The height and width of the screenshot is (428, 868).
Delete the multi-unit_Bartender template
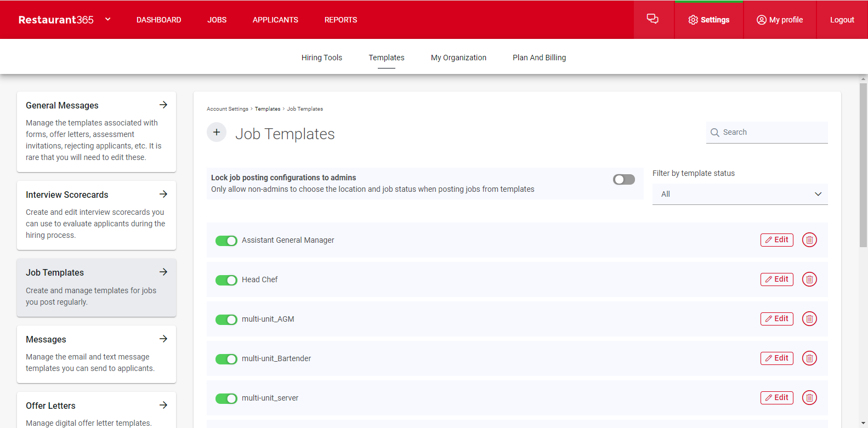(809, 358)
